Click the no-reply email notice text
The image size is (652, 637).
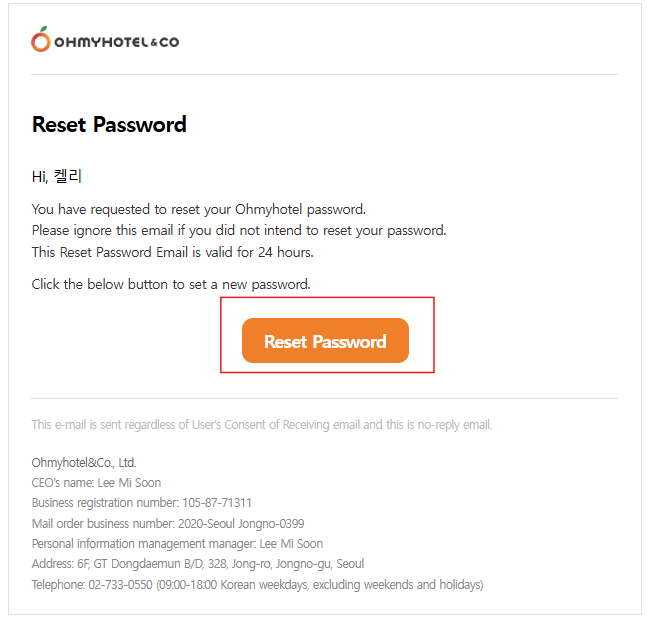pyautogui.click(x=262, y=425)
